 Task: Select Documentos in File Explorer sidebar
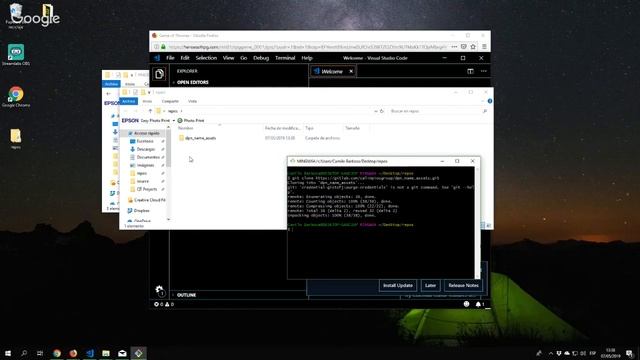(x=147, y=157)
